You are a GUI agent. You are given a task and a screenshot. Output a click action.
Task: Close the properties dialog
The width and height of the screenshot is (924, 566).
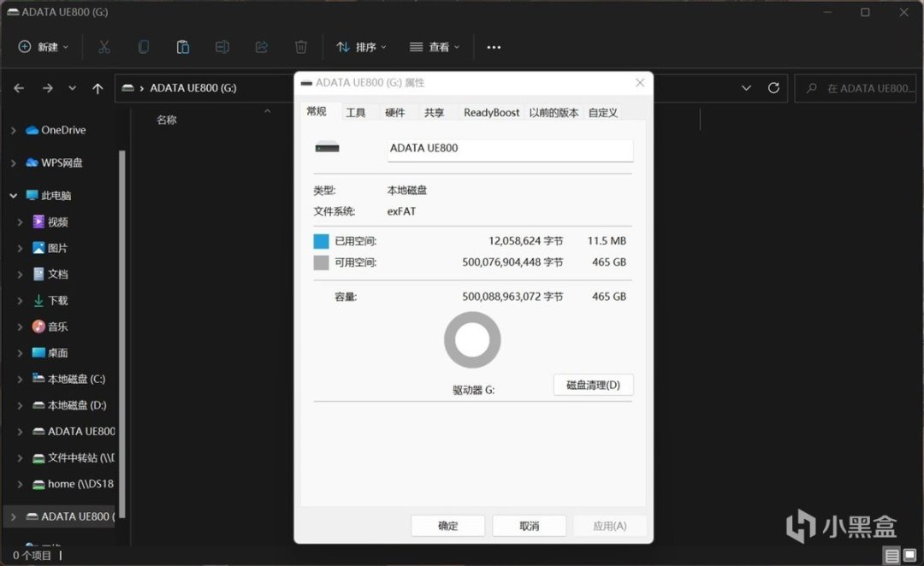tap(640, 83)
